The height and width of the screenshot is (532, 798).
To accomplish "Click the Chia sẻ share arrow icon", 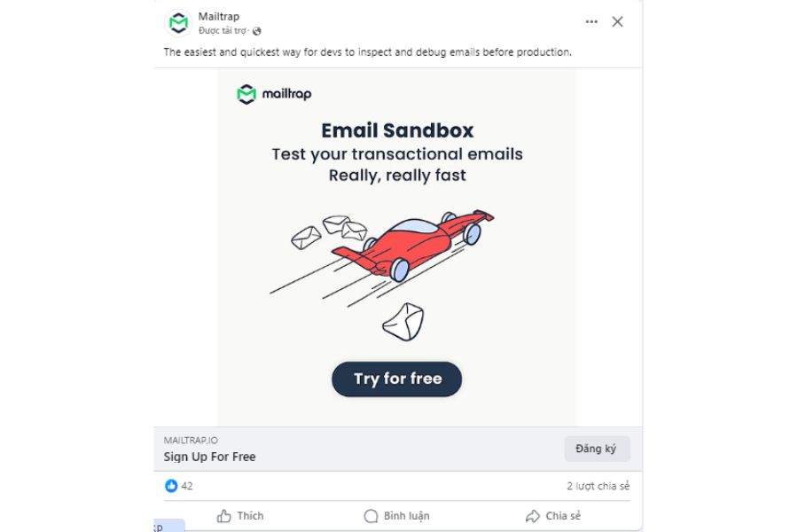I will [x=534, y=514].
